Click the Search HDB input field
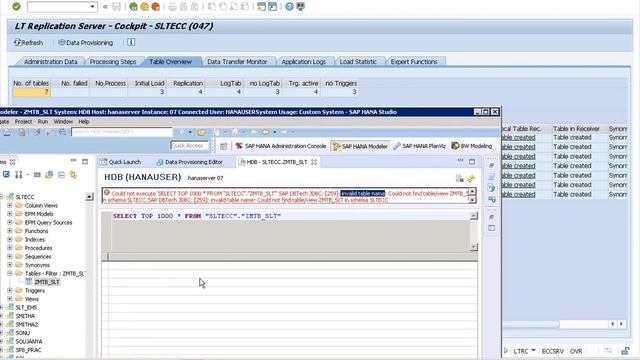Screen dimensions: 640x360 (122, 132)
